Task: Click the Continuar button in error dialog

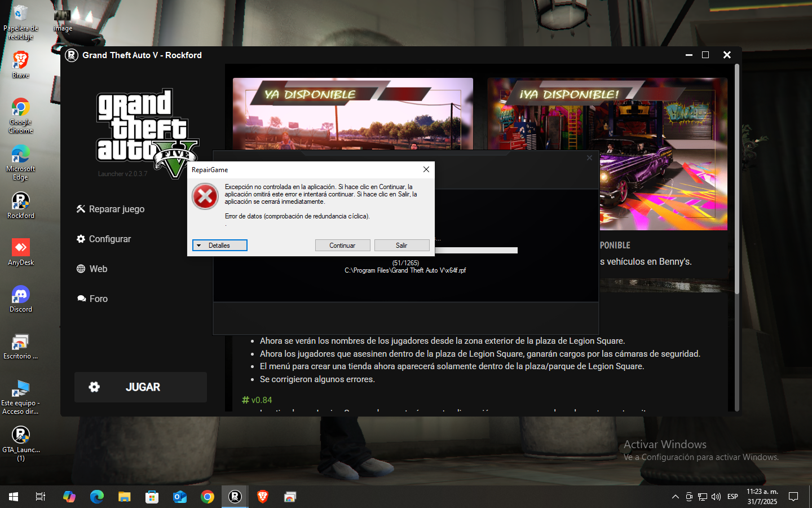Action: click(x=342, y=246)
